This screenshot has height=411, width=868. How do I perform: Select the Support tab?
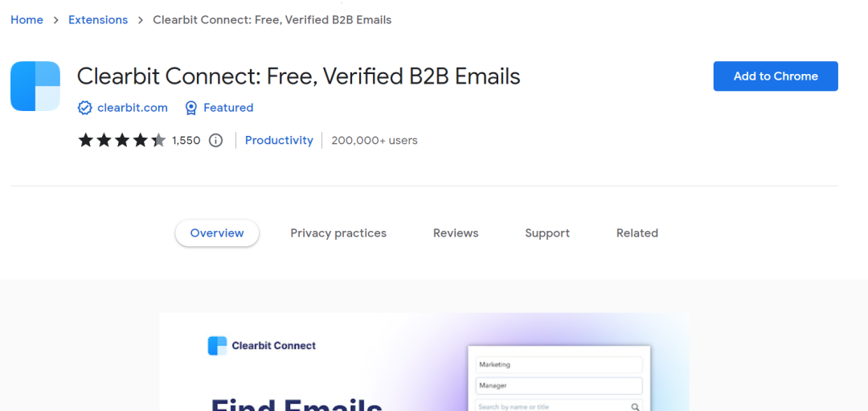click(547, 233)
